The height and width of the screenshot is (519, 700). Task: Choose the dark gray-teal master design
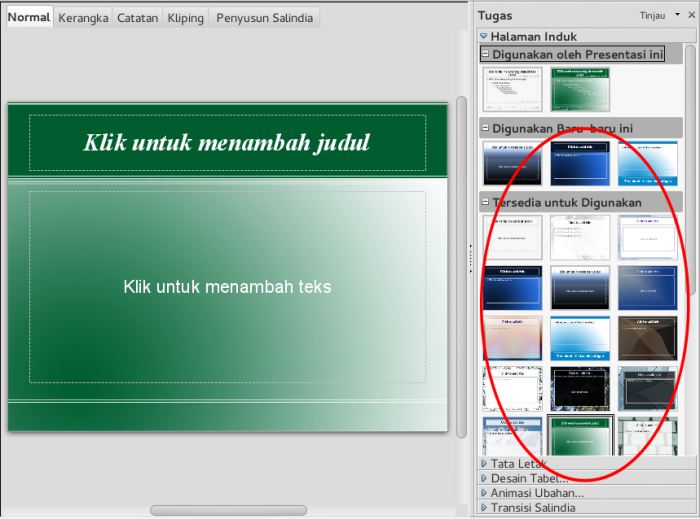coord(647,389)
